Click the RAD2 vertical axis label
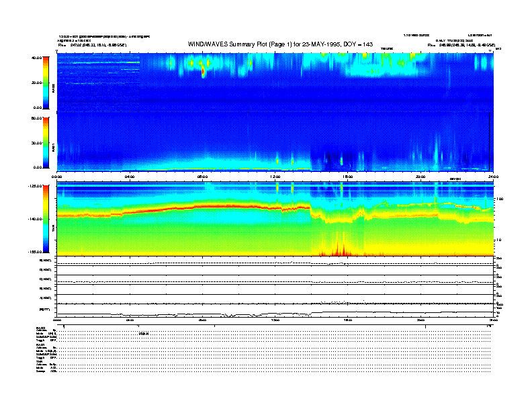Viewport: 532px width, 411px height. coord(54,88)
